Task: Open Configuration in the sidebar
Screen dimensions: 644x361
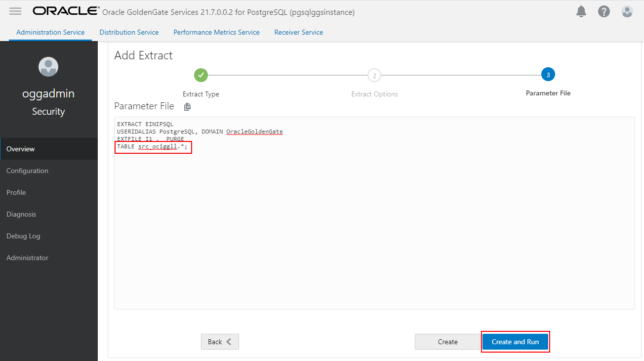Action: [x=49, y=171]
